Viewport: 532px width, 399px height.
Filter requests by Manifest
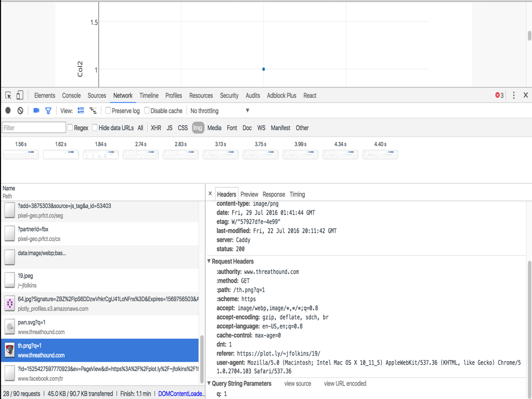coord(281,128)
